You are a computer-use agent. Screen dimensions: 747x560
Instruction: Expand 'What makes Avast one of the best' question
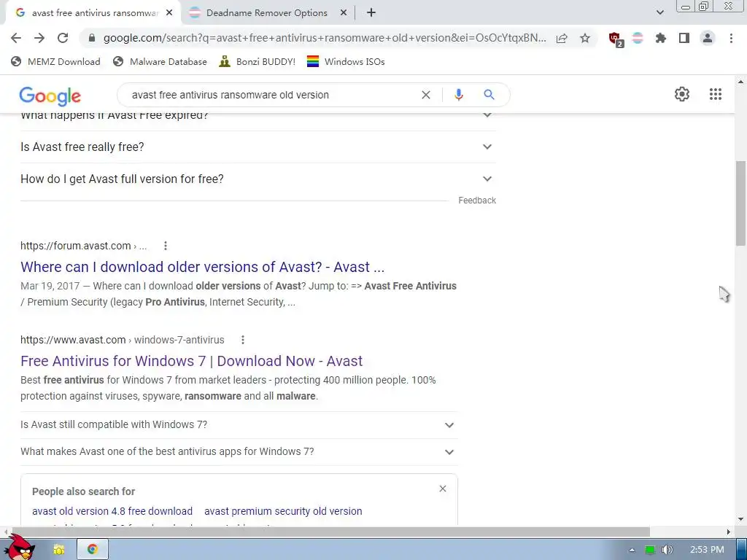click(239, 452)
